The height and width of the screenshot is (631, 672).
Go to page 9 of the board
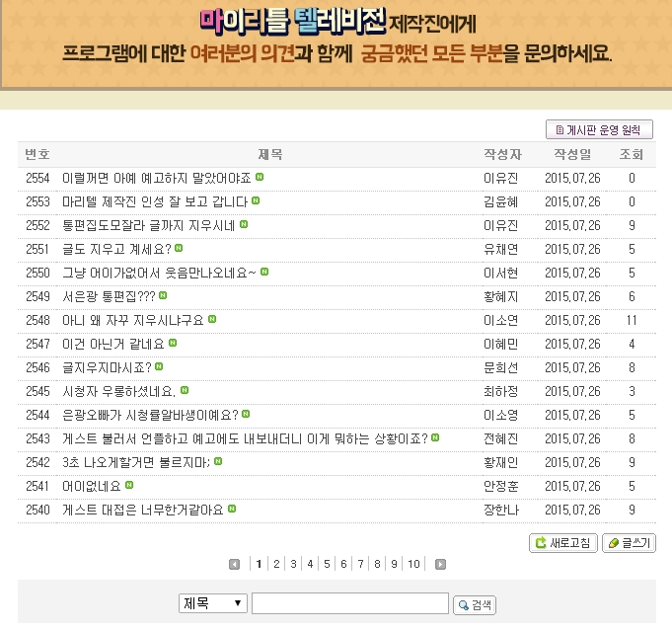395,564
